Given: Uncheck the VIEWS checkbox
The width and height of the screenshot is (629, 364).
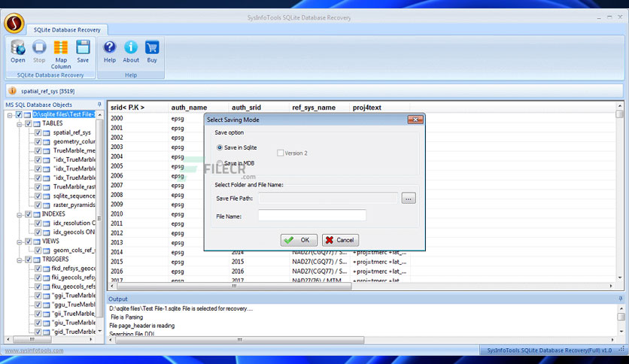Looking at the screenshot, I should click(28, 241).
